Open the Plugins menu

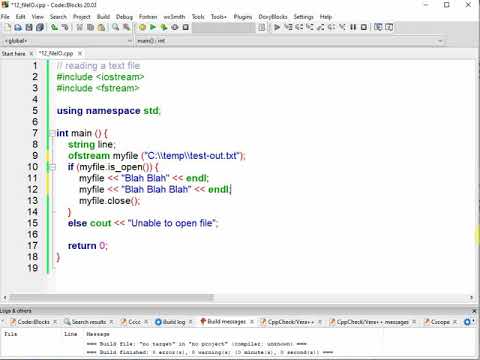coord(243,17)
